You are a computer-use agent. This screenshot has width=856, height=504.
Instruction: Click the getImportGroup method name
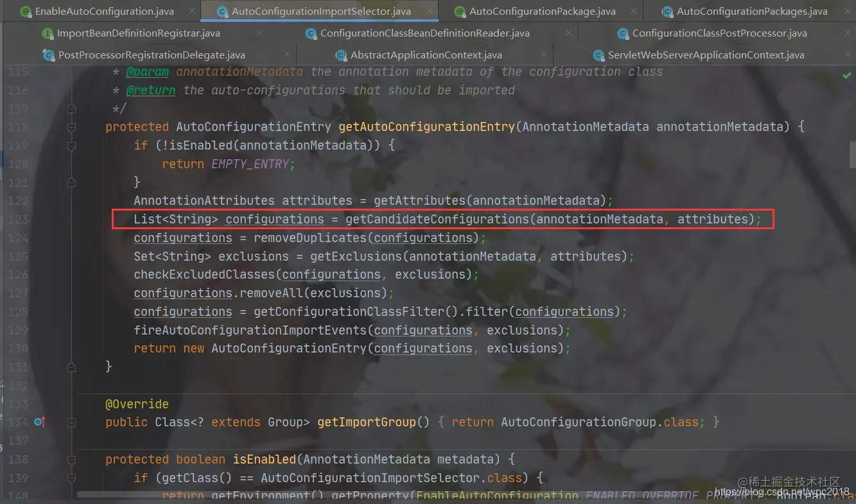367,422
